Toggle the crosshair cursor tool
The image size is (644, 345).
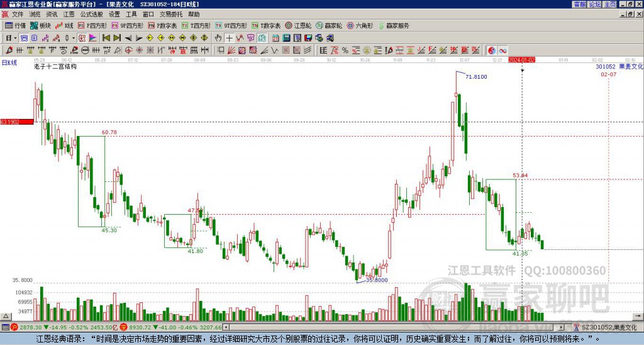pyautogui.click(x=229, y=38)
